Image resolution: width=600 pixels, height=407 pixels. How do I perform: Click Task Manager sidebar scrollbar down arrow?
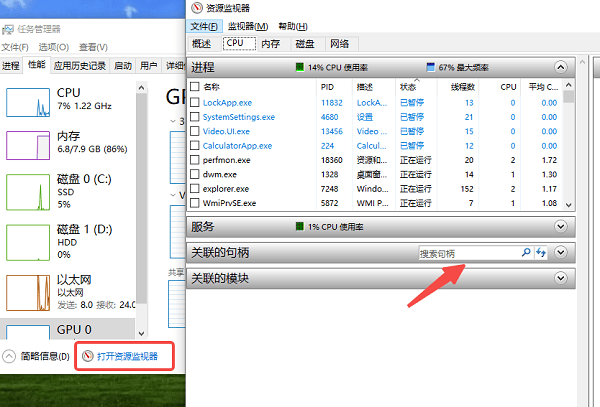click(141, 333)
